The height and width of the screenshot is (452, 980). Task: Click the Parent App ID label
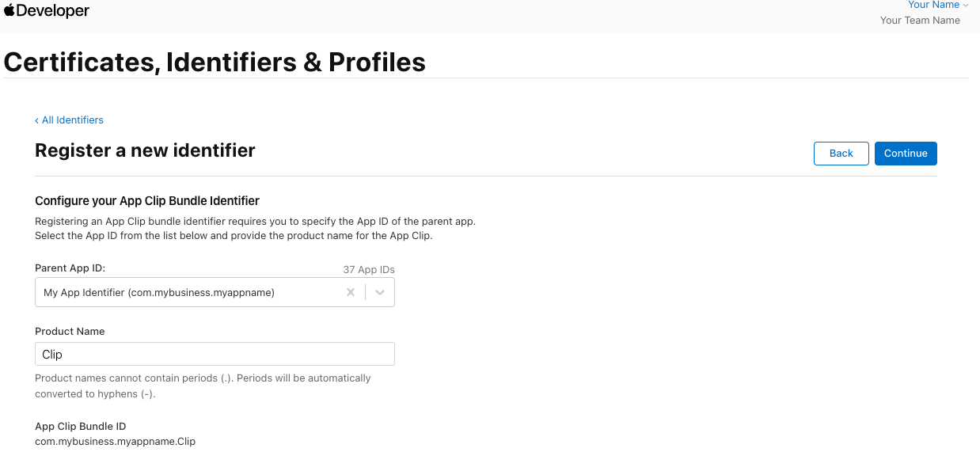[70, 268]
